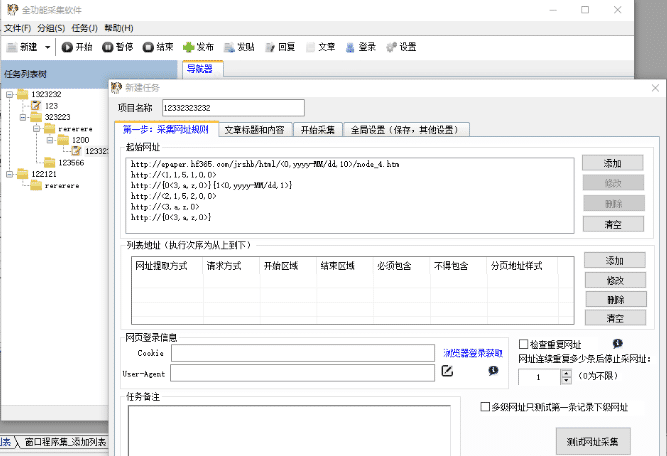667x456 pixels.
Task: Click the 发贴 toolbar icon
Action: [229, 47]
